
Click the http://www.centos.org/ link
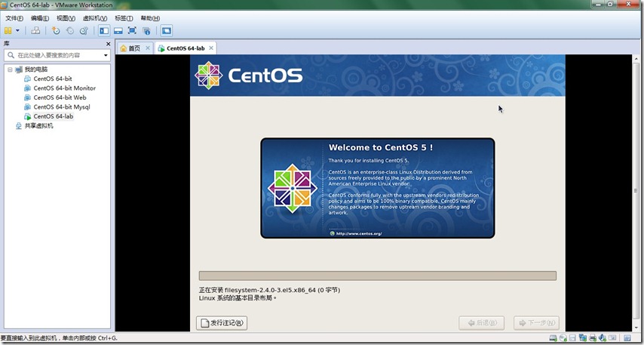tap(359, 233)
